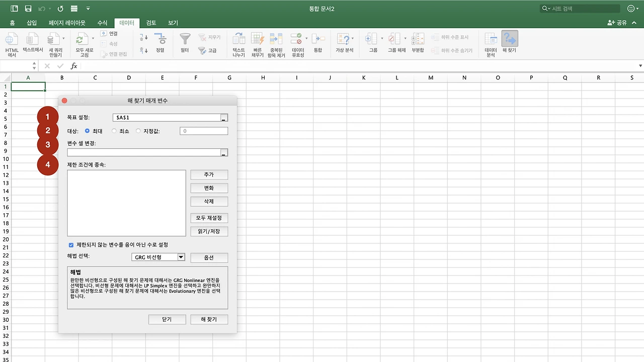Click the 고급 filter icon
The width and height of the screenshot is (644, 362).
(202, 50)
